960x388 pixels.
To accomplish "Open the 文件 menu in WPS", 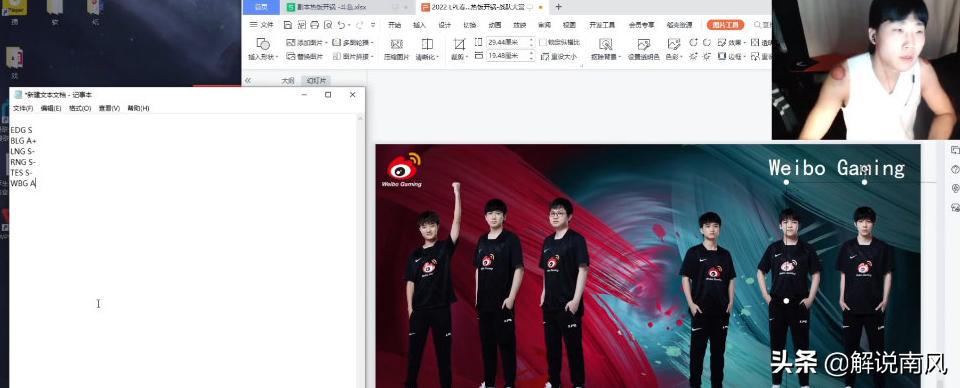I will coord(261,25).
